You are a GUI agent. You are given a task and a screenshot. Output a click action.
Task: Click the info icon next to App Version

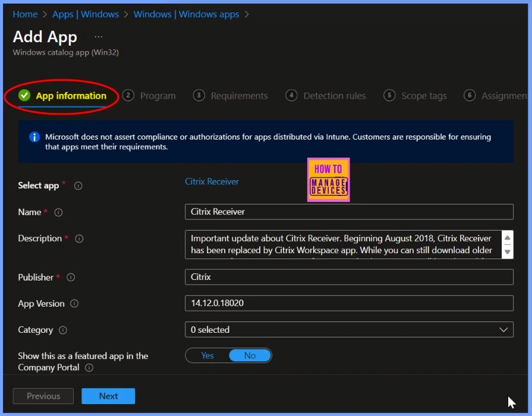click(x=74, y=303)
